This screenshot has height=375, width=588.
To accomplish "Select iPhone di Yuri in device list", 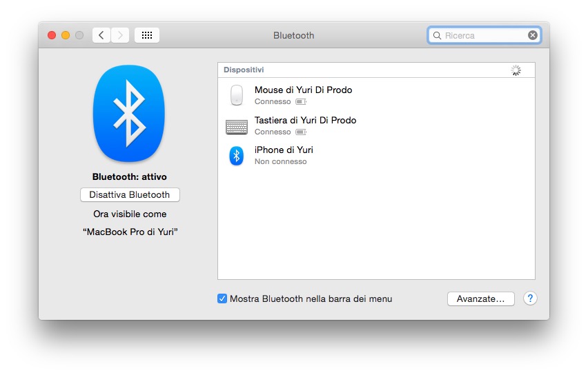I will [376, 155].
